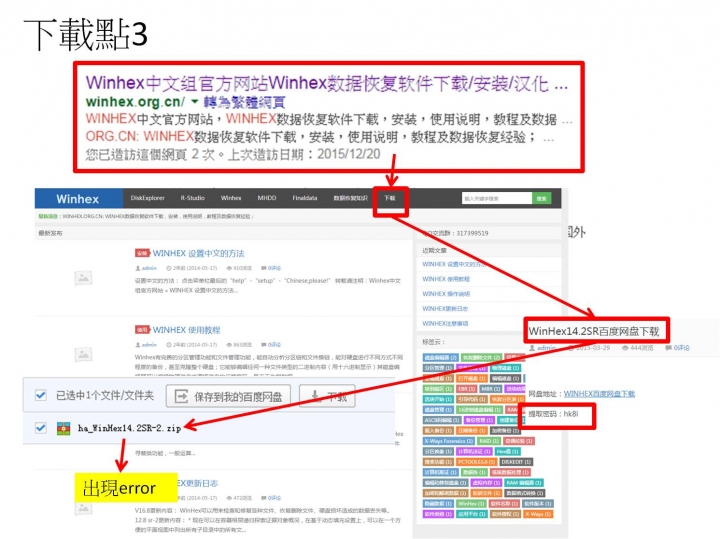This screenshot has height=539, width=720.
Task: Click the X-Ways Forensics (1) tag
Action: (x=449, y=441)
